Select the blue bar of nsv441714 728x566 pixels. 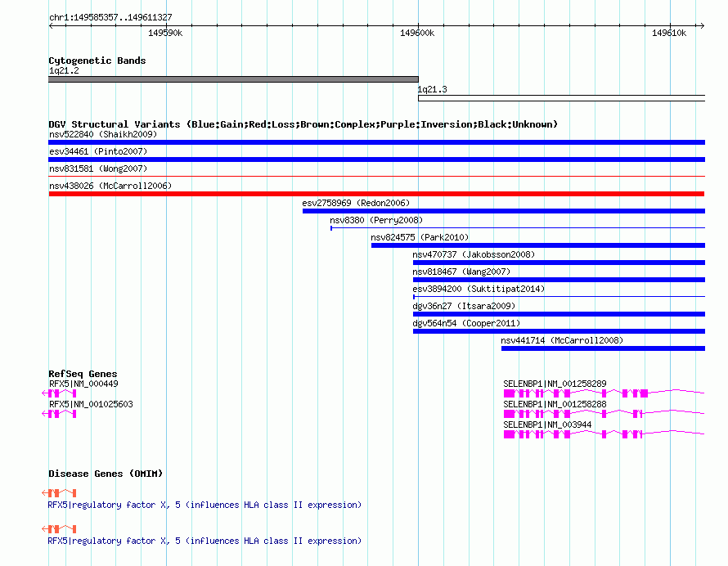tap(603, 348)
